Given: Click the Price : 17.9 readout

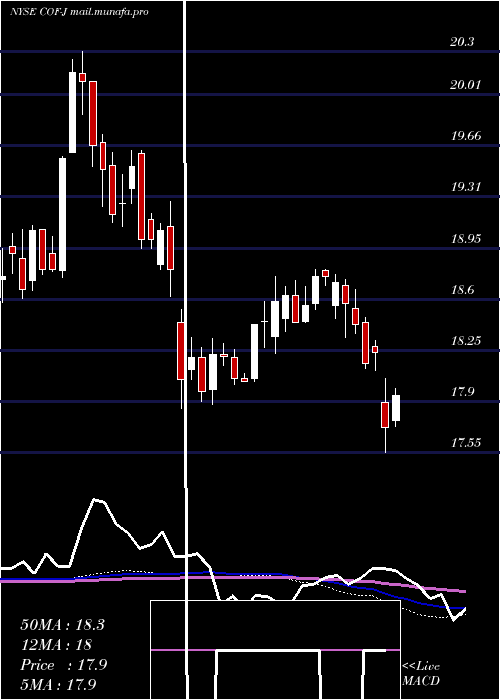Looking at the screenshot, I should pos(63,665).
